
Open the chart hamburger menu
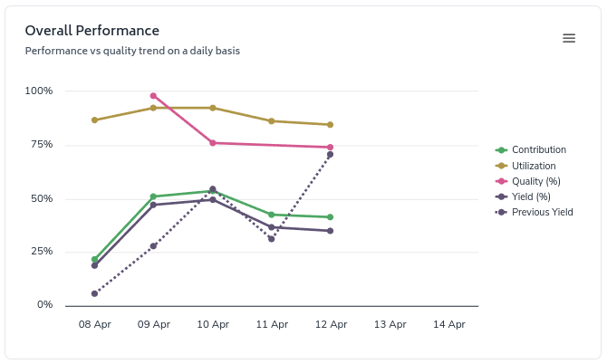point(569,38)
